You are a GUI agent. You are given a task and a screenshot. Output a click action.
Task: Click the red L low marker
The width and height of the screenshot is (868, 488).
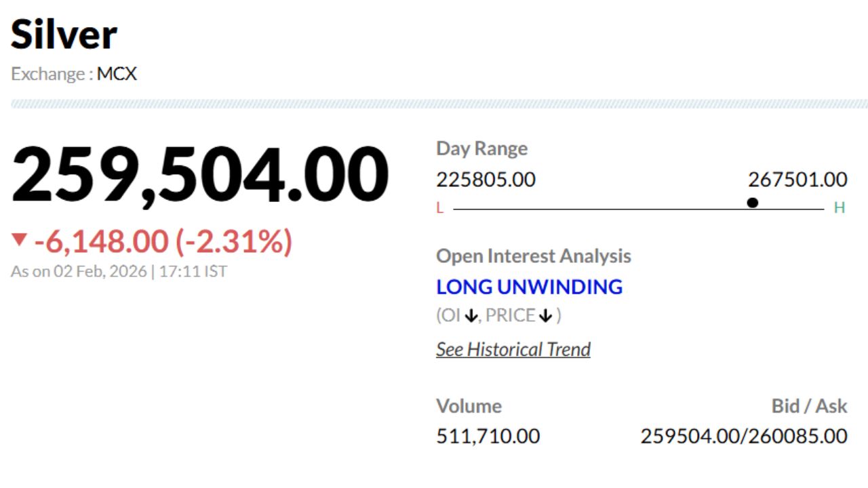[439, 209]
